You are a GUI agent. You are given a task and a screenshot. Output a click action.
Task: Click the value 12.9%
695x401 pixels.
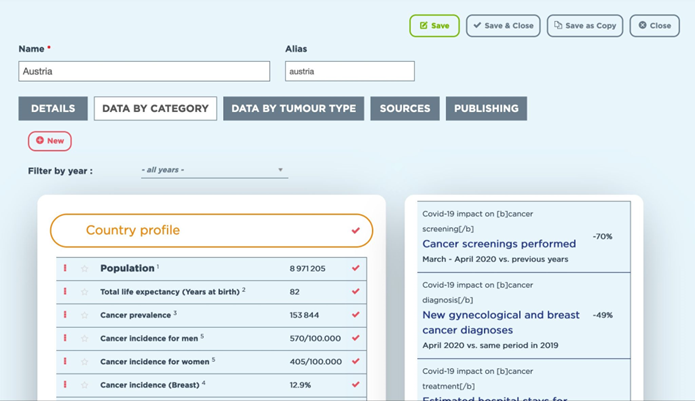tap(300, 385)
